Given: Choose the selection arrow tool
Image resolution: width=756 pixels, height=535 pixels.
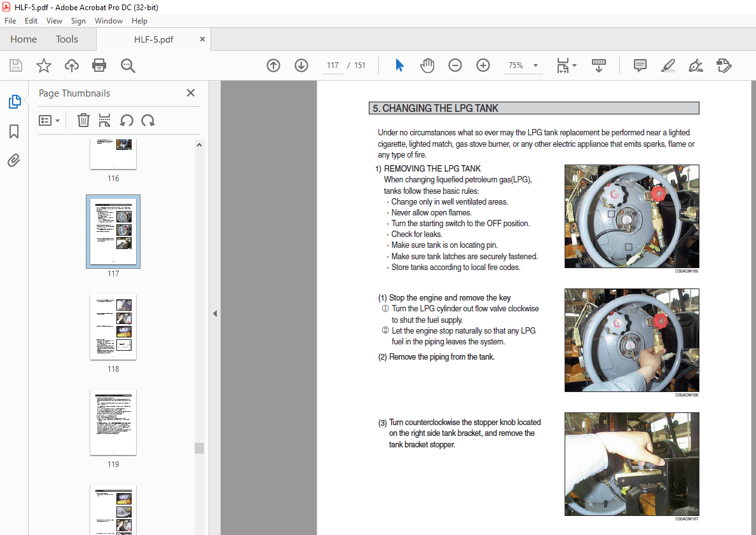Looking at the screenshot, I should [399, 65].
